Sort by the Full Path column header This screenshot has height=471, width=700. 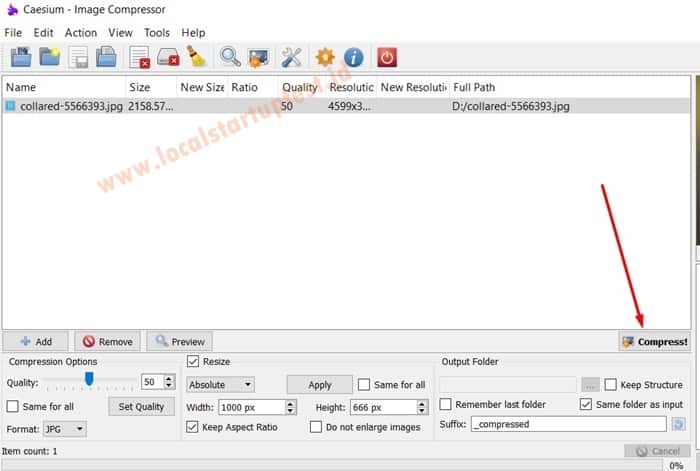click(x=570, y=87)
